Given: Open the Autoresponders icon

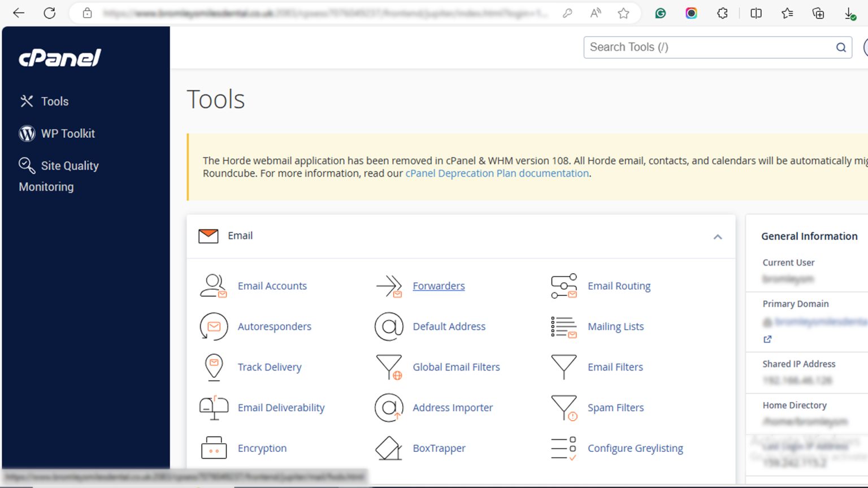Looking at the screenshot, I should (x=214, y=326).
